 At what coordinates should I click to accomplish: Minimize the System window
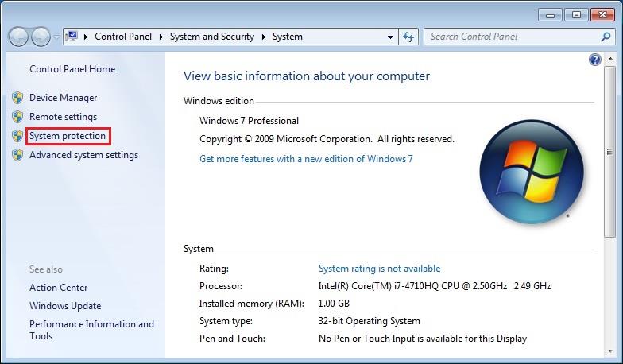point(550,15)
